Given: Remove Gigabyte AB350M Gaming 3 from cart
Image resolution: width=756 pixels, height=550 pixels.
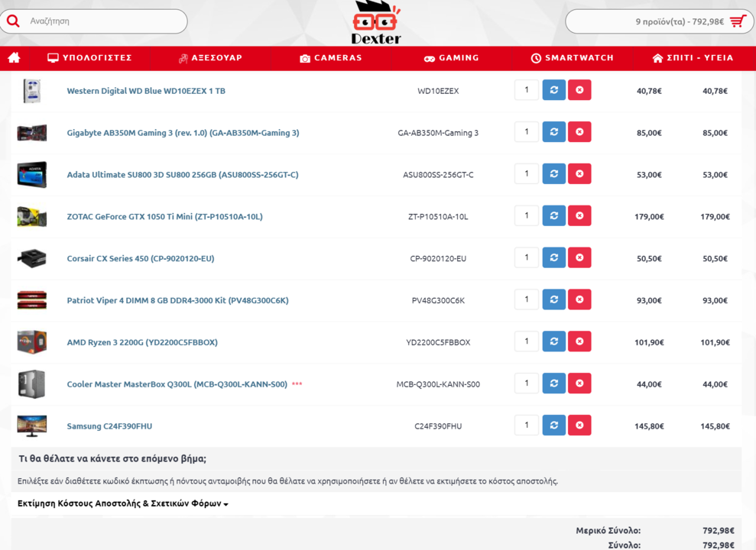Looking at the screenshot, I should [x=579, y=132].
